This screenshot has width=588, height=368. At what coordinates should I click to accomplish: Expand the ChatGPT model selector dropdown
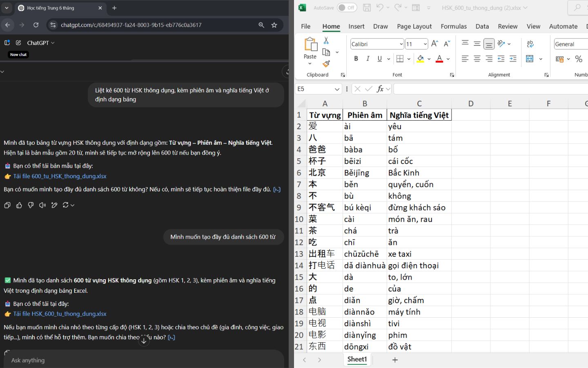40,43
